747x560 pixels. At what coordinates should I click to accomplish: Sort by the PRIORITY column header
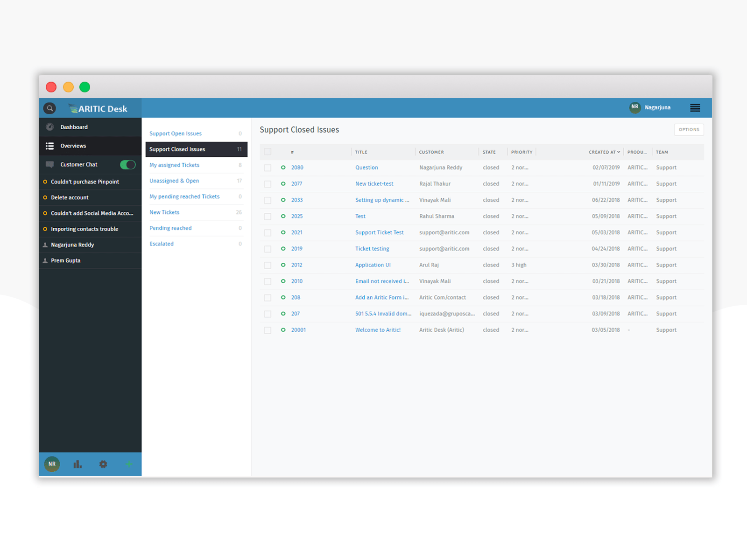521,152
